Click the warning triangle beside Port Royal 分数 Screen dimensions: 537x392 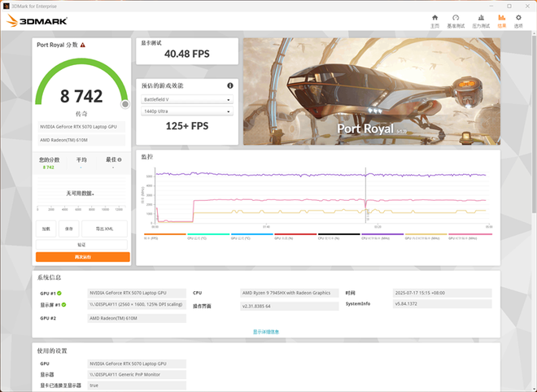pos(83,45)
